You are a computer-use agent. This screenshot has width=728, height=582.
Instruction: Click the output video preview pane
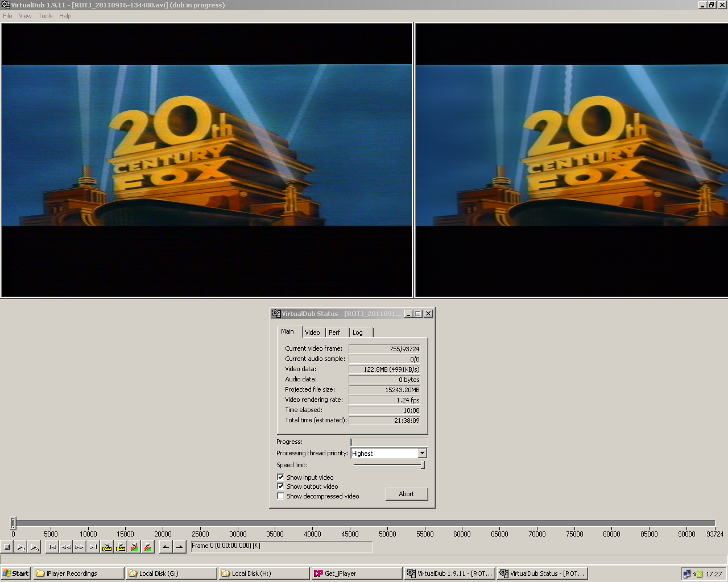pos(572,160)
